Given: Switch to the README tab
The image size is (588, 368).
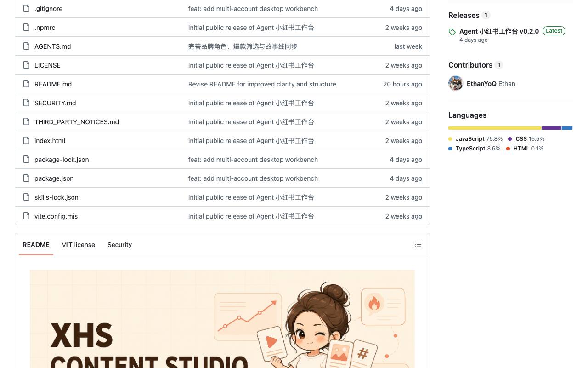Looking at the screenshot, I should (36, 245).
